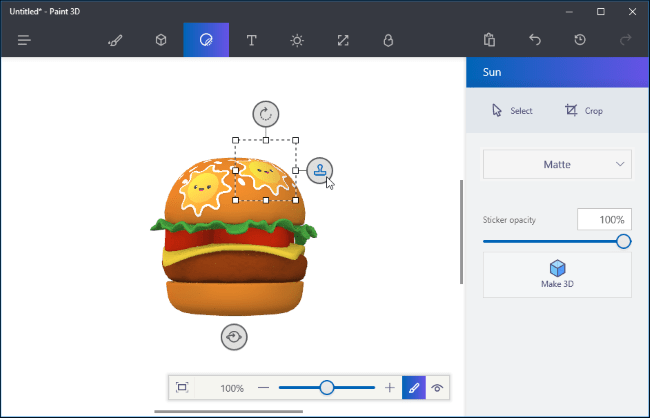Click the Paste clipboard icon
The width and height of the screenshot is (650, 418).
click(489, 40)
